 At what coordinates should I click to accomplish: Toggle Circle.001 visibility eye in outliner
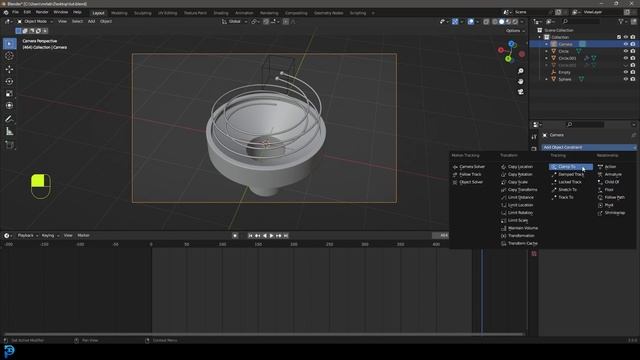click(x=626, y=58)
